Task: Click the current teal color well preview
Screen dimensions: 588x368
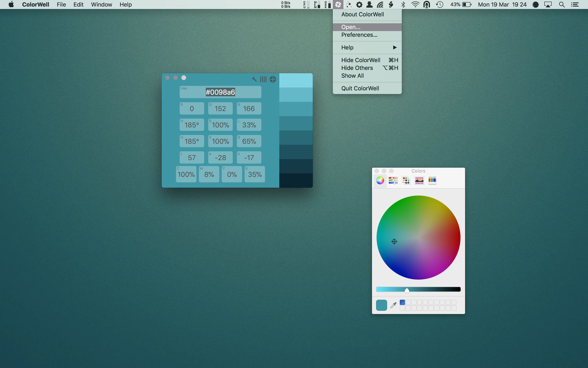Action: [381, 305]
